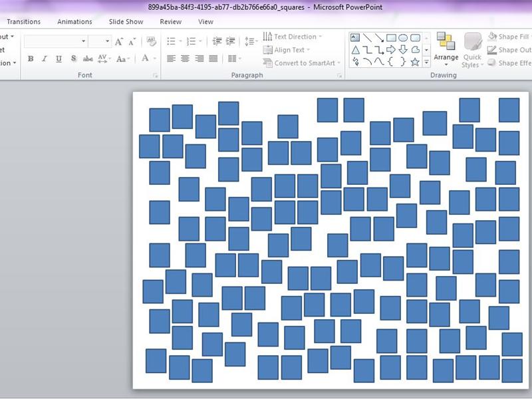Image resolution: width=532 pixels, height=399 pixels.
Task: Toggle italic text formatting
Action: pos(45,59)
